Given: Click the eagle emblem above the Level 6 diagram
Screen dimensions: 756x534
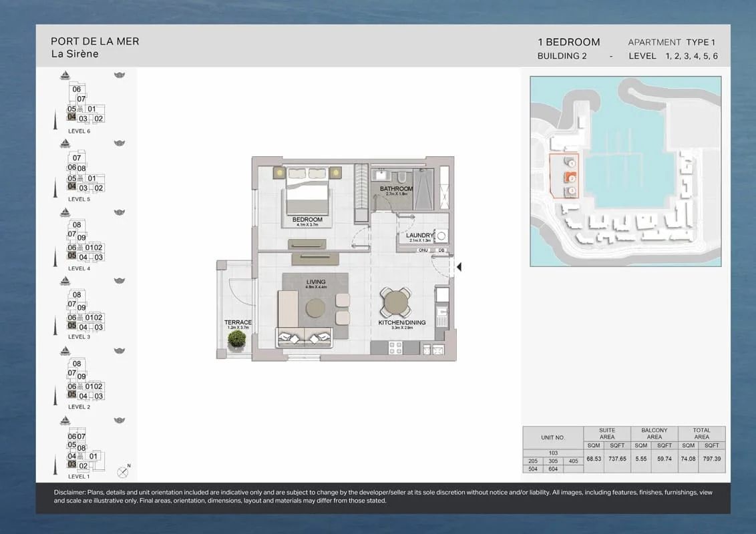Looking at the screenshot, I should 119,75.
